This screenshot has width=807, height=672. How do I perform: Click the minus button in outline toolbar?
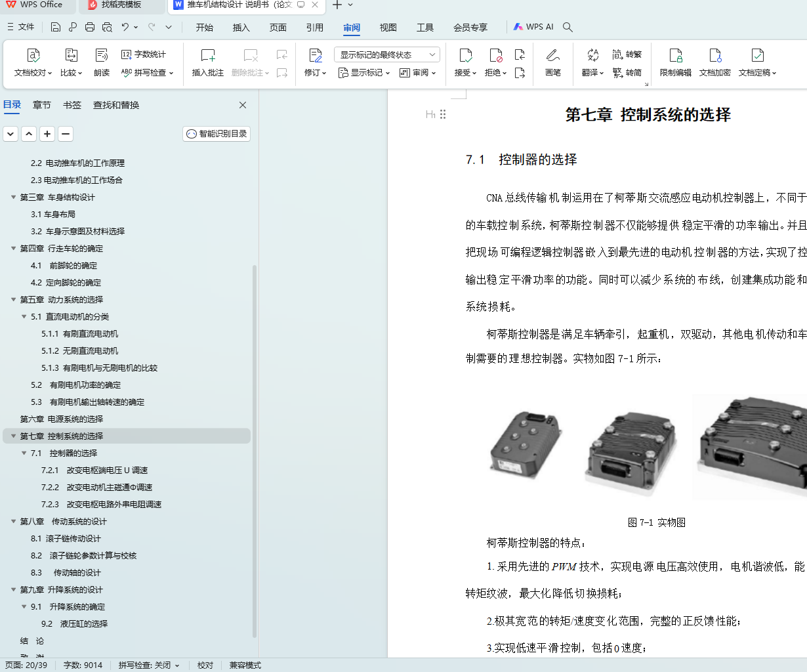tap(66, 134)
